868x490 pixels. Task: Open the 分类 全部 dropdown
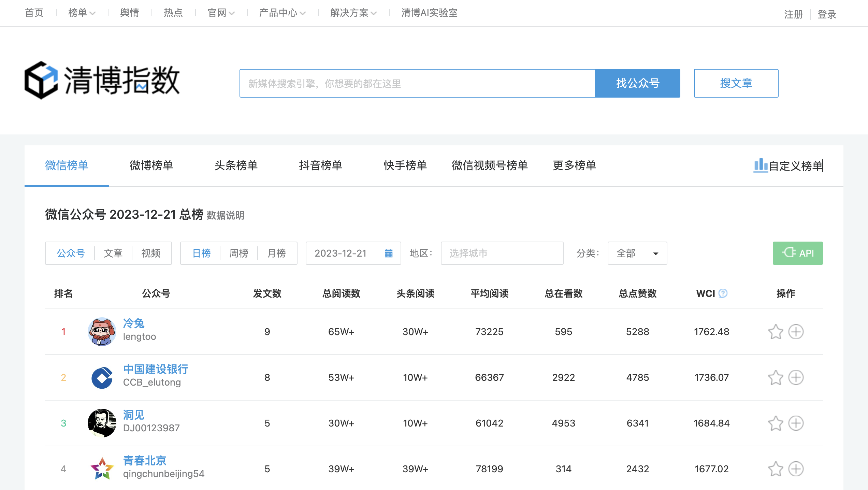(637, 253)
